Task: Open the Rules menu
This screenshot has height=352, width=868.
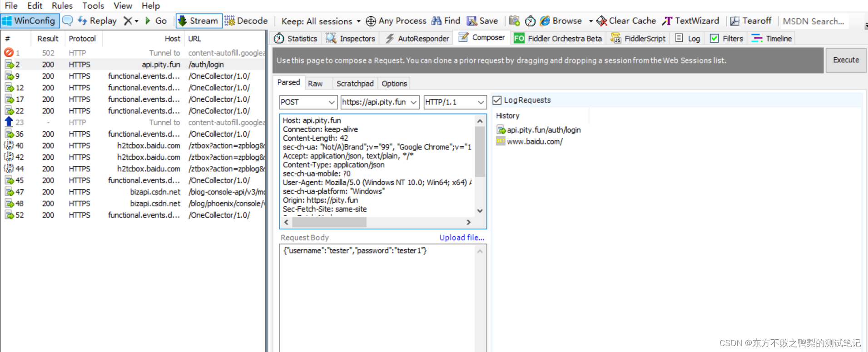Action: coord(62,5)
